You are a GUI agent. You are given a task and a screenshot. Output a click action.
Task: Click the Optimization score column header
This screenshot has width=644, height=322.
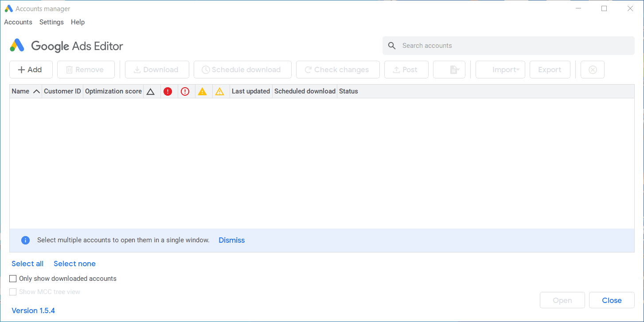(x=113, y=91)
